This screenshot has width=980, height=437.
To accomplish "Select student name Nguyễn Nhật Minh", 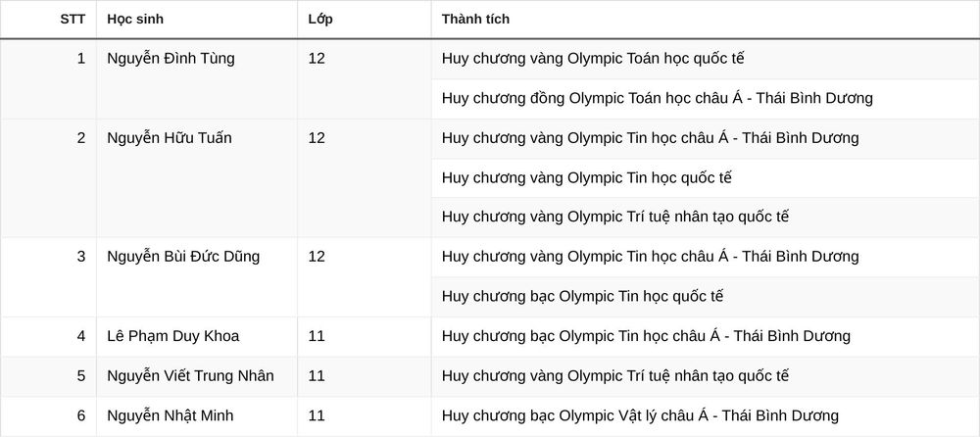I will 170,415.
